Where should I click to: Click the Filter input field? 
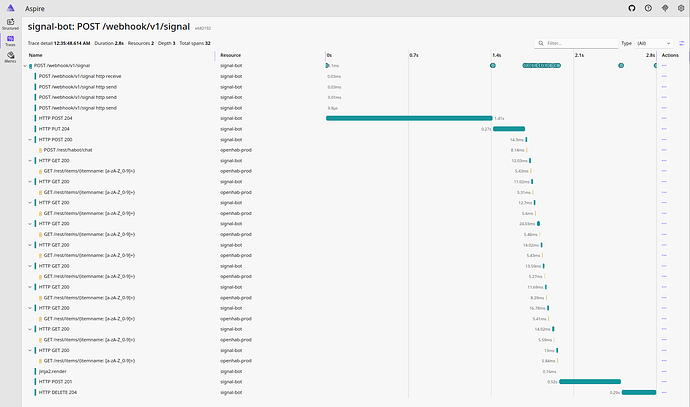coord(576,43)
